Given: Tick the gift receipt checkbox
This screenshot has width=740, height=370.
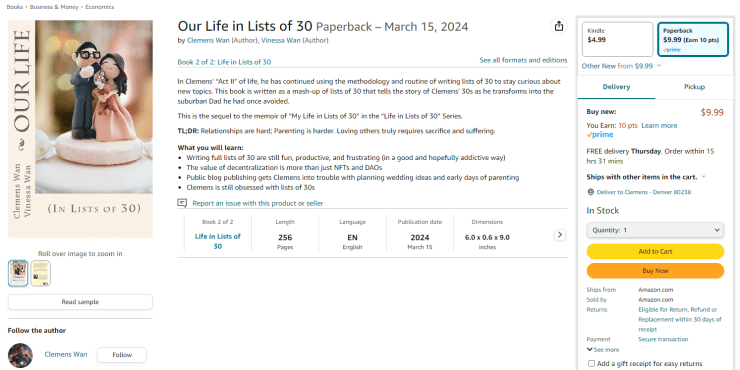Looking at the screenshot, I should (x=591, y=363).
